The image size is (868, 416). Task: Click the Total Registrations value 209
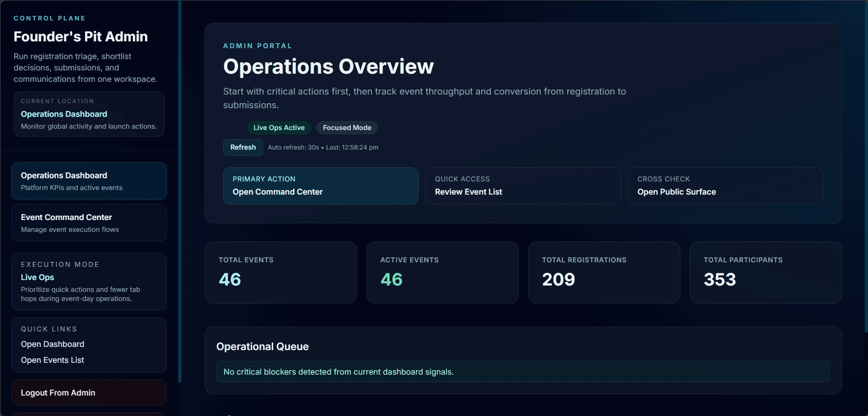[x=559, y=279]
